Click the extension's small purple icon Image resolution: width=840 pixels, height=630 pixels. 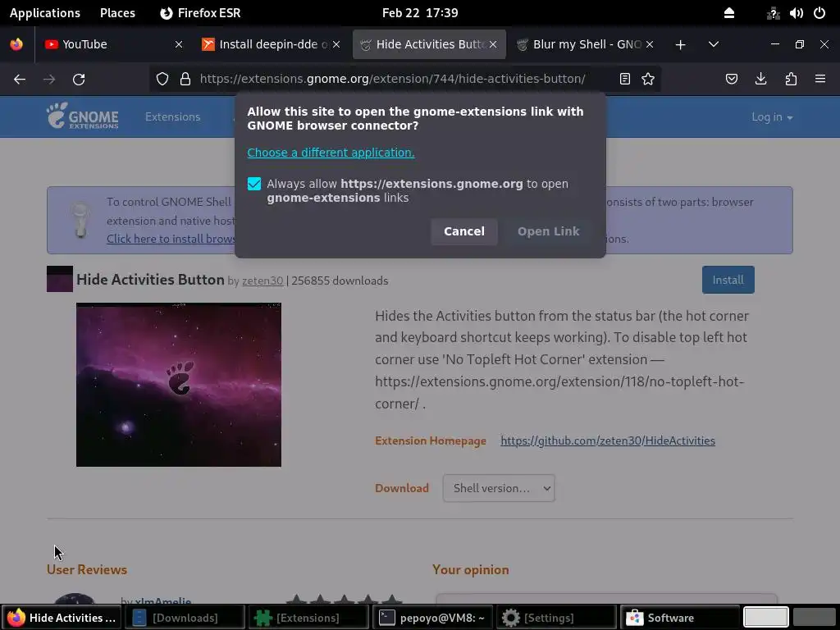[x=59, y=279]
